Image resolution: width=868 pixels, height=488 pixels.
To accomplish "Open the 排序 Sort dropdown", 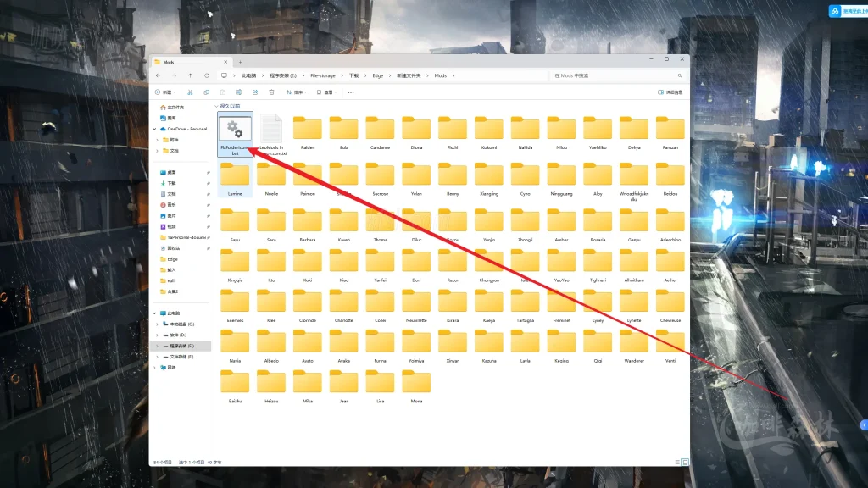I will (x=296, y=92).
